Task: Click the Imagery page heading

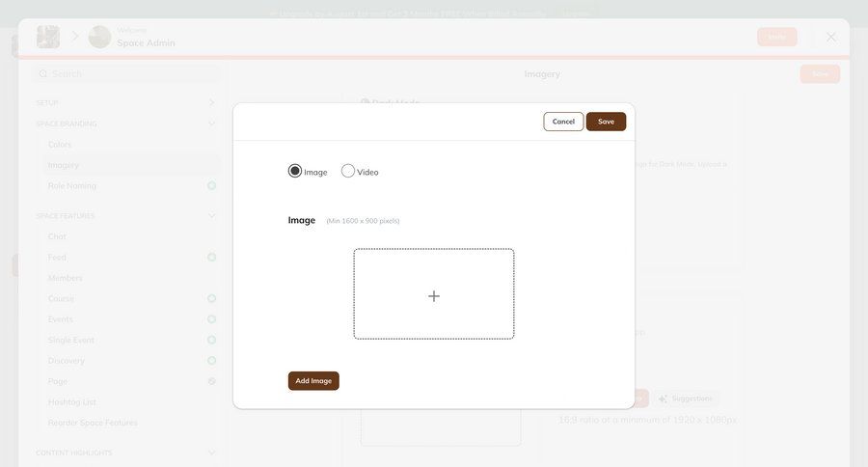Action: [542, 73]
